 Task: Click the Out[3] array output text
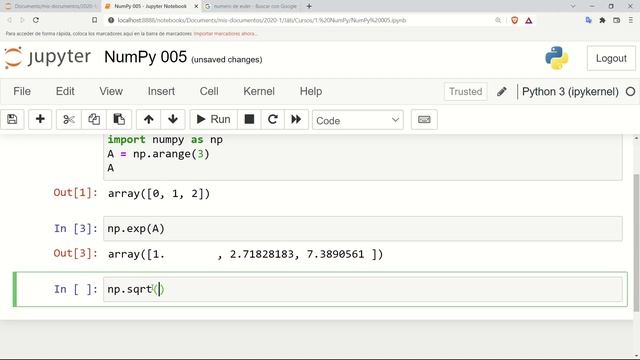click(245, 254)
